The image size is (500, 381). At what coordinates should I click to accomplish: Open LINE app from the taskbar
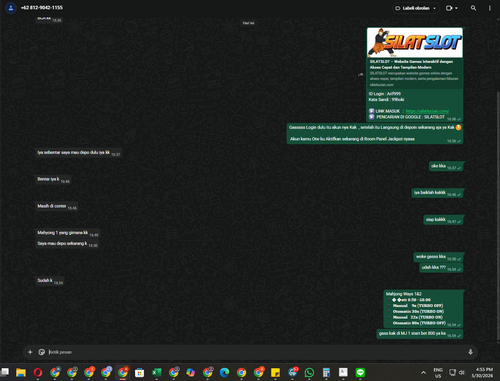[360, 372]
